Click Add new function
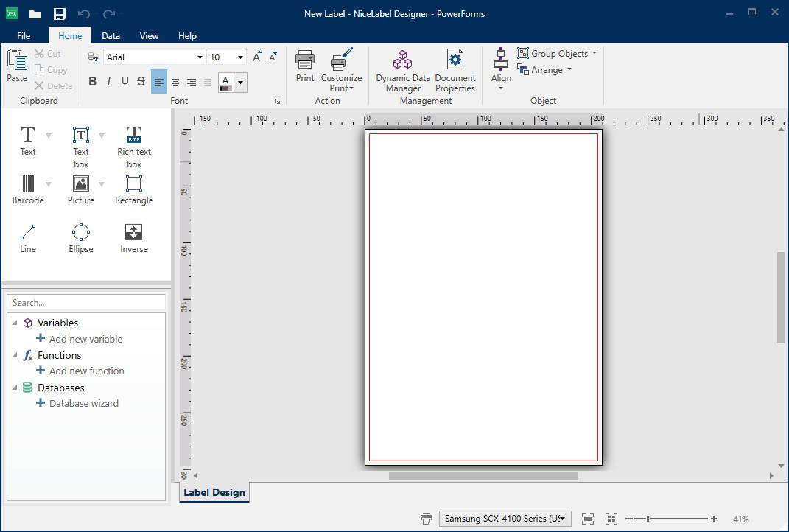The width and height of the screenshot is (789, 532). (x=80, y=371)
